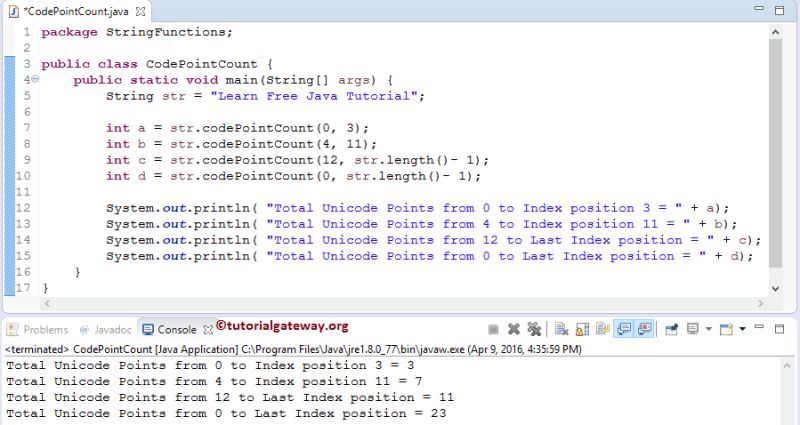
Task: Click "int d" declaration on line 10
Action: pyautogui.click(x=126, y=176)
